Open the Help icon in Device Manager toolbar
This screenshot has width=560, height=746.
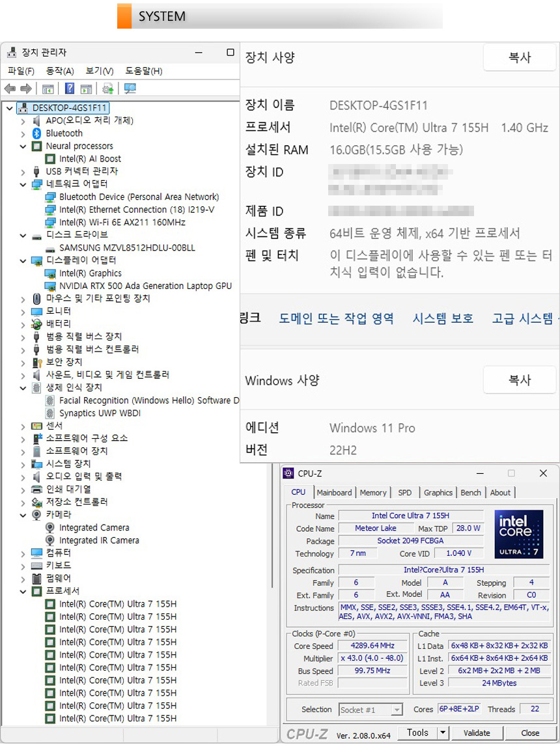(x=70, y=89)
